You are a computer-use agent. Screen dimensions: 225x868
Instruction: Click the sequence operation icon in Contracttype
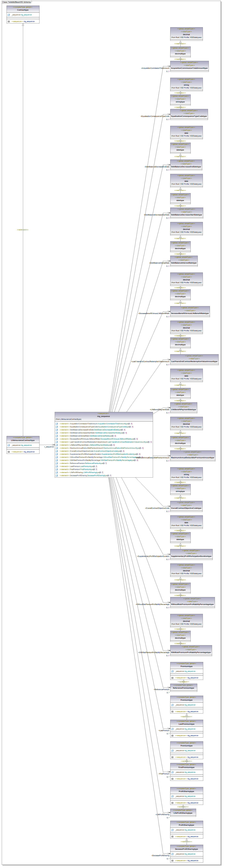[9, 21]
